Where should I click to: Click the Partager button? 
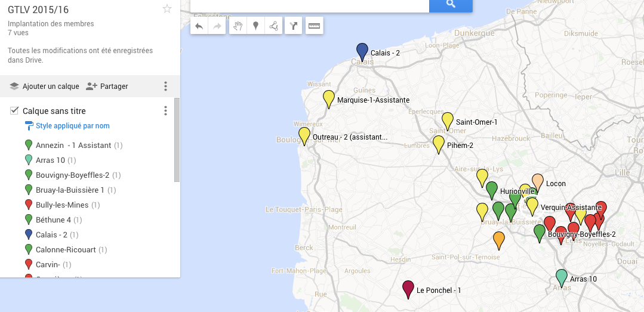107,87
